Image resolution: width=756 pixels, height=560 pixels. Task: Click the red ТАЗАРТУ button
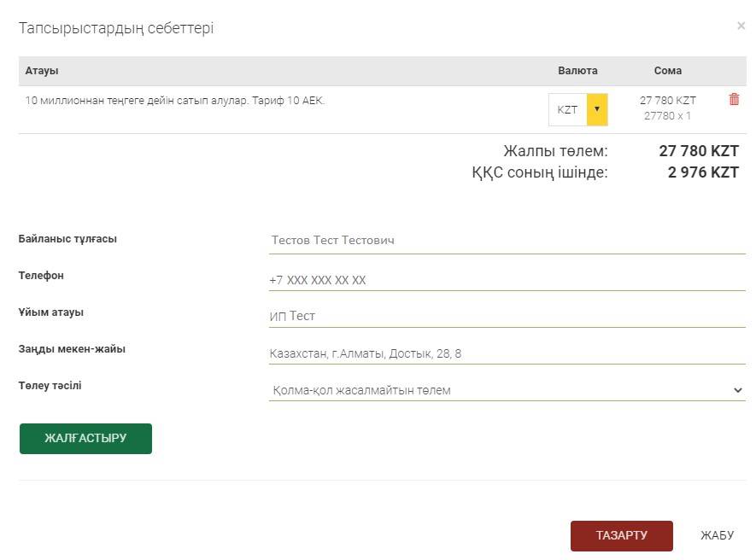click(x=621, y=536)
